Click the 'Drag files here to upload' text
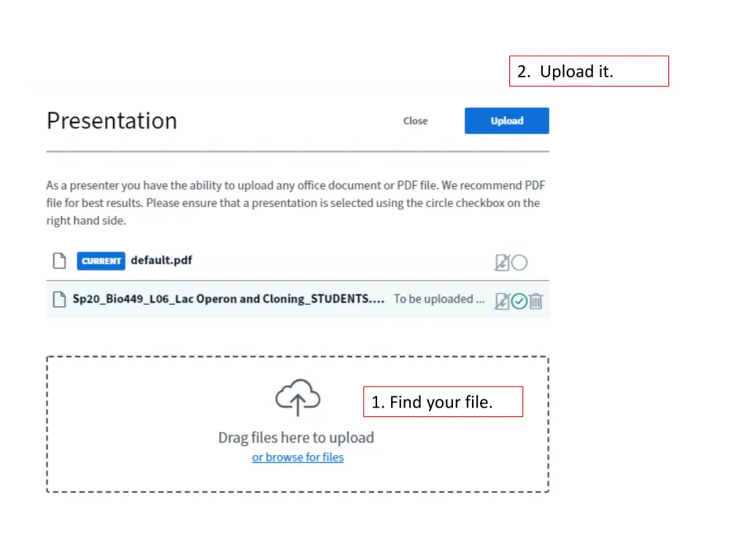The width and height of the screenshot is (747, 560). [296, 437]
